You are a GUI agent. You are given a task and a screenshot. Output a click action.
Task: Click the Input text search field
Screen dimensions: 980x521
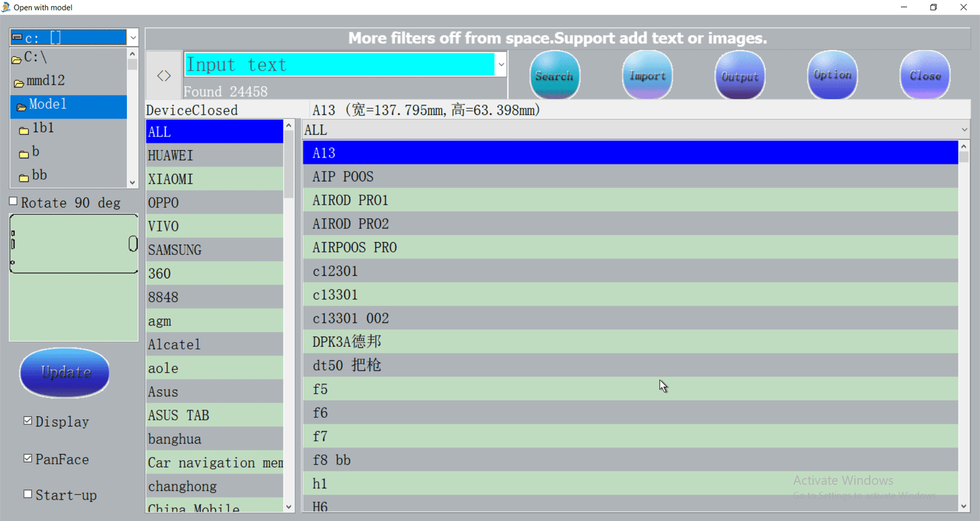tap(339, 64)
